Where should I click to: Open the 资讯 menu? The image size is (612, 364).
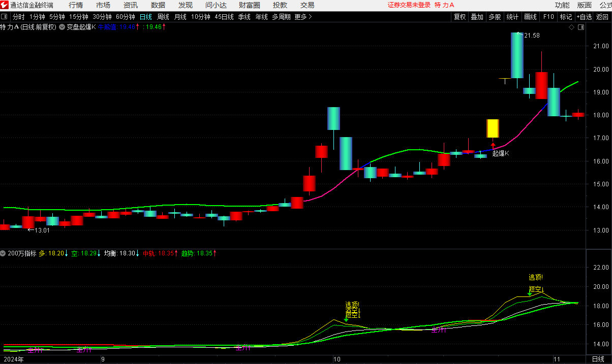pyautogui.click(x=131, y=5)
